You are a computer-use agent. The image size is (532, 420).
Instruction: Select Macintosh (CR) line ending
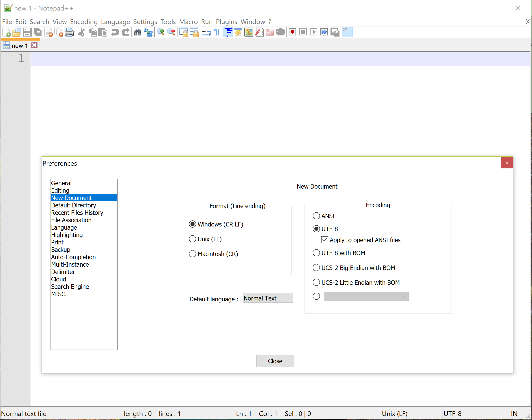[213, 254]
